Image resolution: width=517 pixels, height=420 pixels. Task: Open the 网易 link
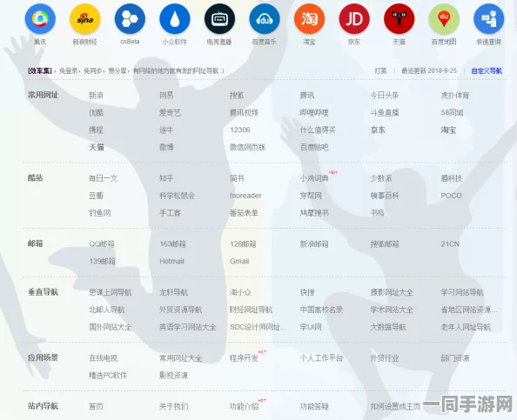point(166,96)
